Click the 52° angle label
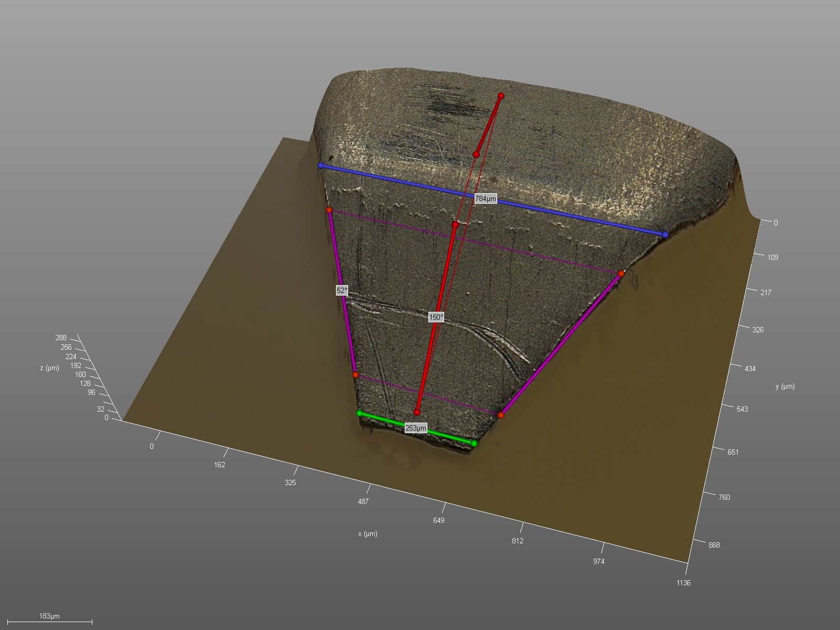Viewport: 840px width, 630px height. [342, 290]
